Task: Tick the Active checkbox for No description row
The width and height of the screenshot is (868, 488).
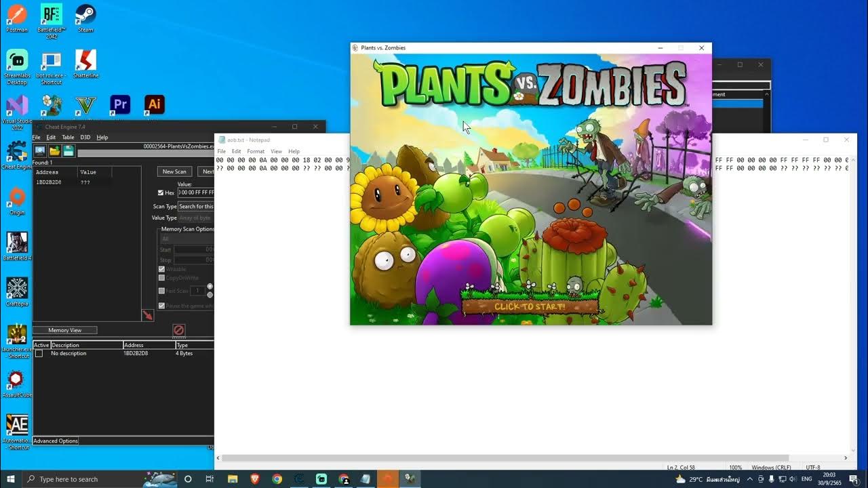Action: coord(39,354)
